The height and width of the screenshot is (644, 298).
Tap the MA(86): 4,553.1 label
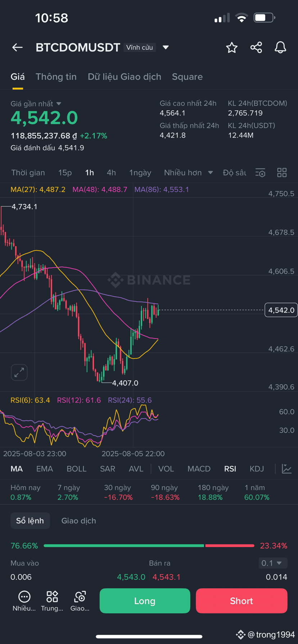click(x=162, y=189)
